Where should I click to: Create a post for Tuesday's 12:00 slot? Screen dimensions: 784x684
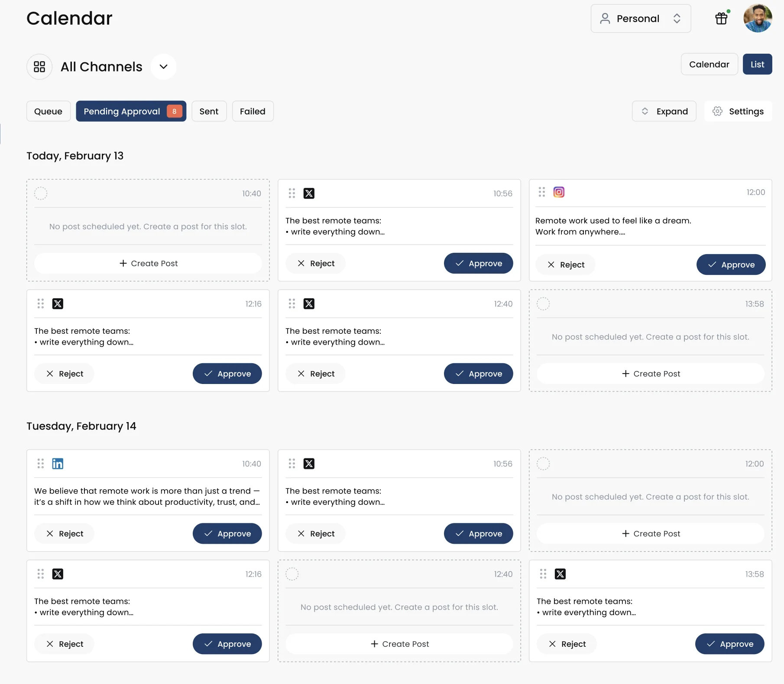(x=651, y=533)
